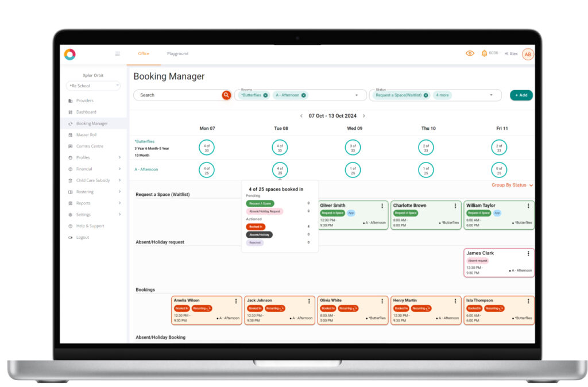Click Help & Support in sidebar
This screenshot has width=588, height=387.
[x=90, y=226]
